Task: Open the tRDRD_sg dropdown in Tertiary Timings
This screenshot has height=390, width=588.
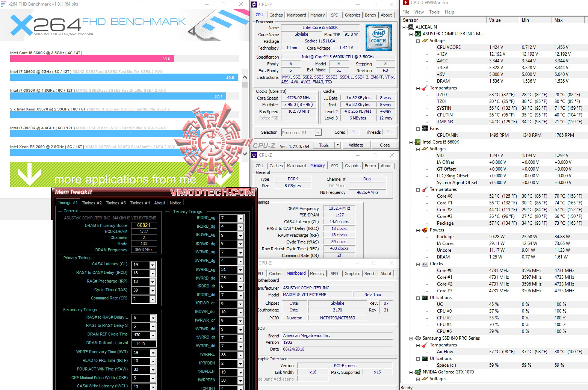Action: coord(240,218)
